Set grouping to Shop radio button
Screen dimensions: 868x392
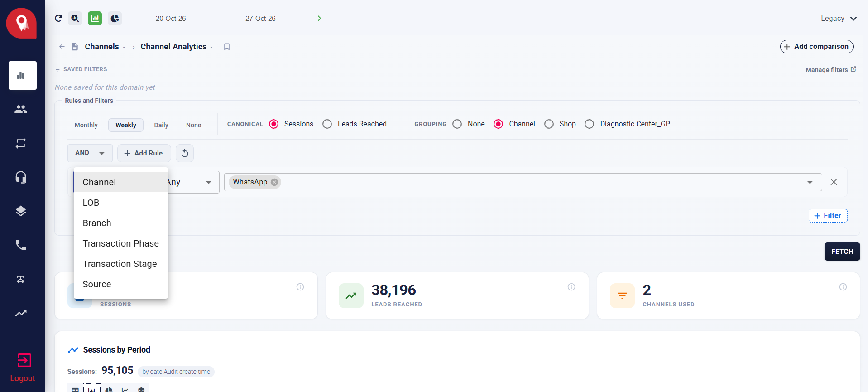(549, 124)
